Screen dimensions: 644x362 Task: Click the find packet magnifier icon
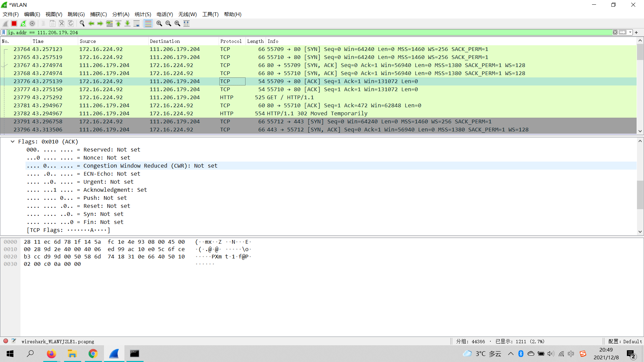pos(82,23)
